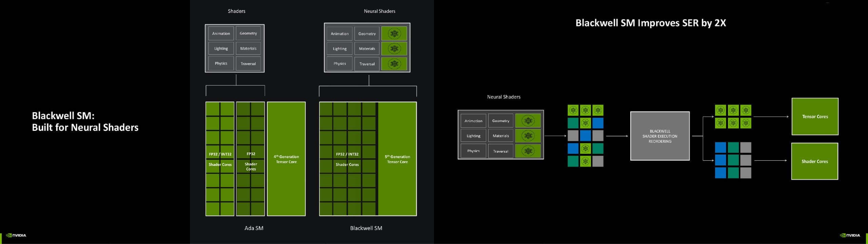Click Physics box under the Shaders heading
The height and width of the screenshot is (244, 868).
[221, 63]
